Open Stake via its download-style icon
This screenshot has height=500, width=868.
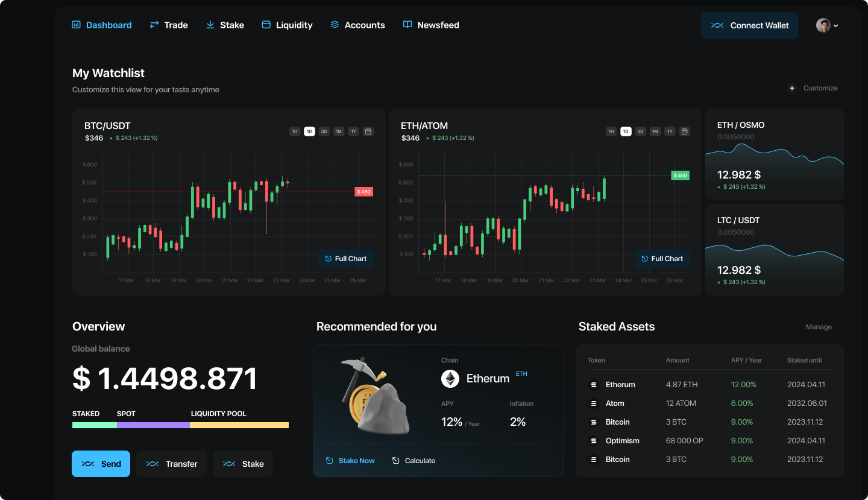pos(209,25)
